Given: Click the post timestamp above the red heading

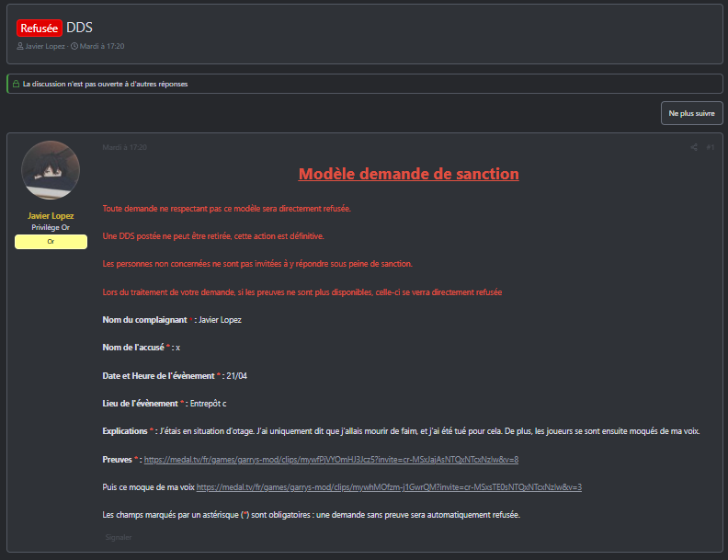Looking at the screenshot, I should [x=124, y=147].
